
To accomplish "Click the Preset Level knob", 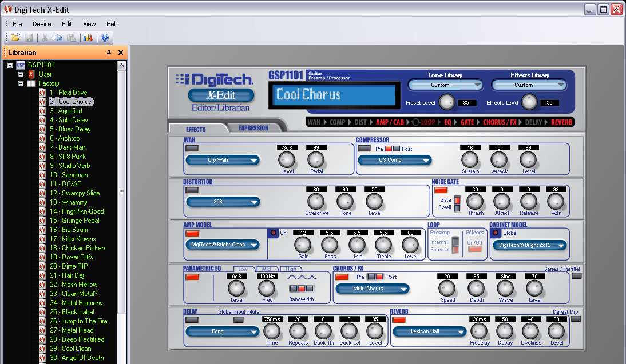I will click(447, 102).
